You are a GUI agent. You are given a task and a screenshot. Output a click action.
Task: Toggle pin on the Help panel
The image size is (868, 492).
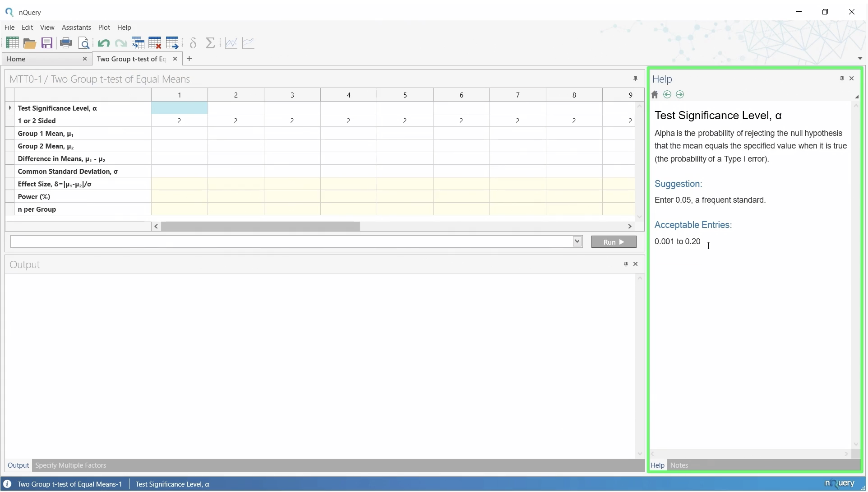tap(842, 79)
